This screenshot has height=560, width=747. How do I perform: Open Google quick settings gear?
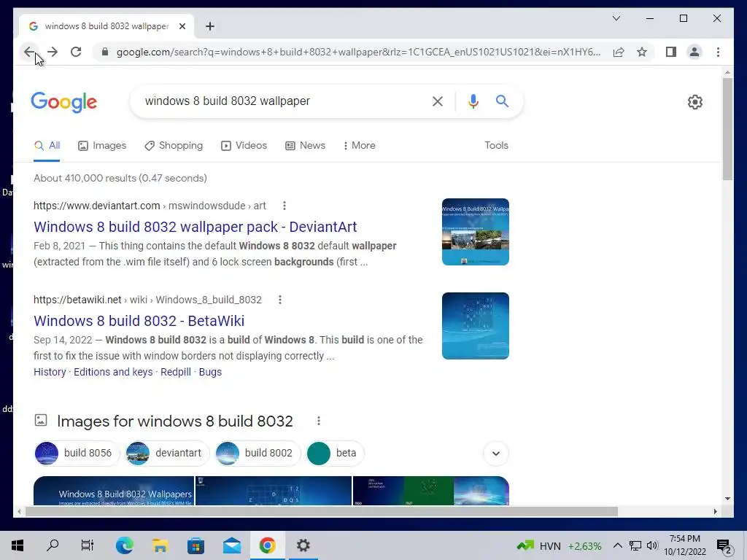(x=694, y=102)
